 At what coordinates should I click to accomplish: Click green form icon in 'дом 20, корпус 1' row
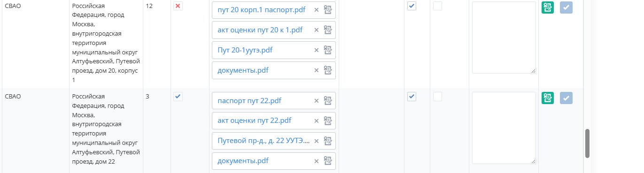(548, 8)
